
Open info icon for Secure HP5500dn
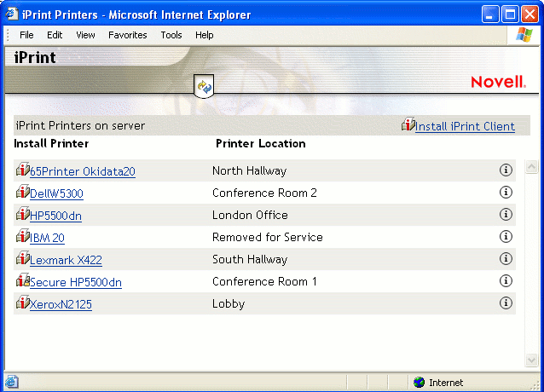506,281
